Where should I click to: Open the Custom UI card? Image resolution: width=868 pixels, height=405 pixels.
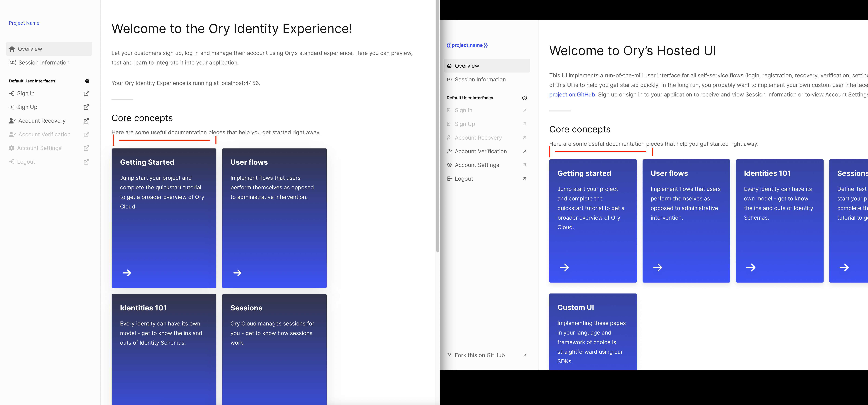pyautogui.click(x=593, y=332)
